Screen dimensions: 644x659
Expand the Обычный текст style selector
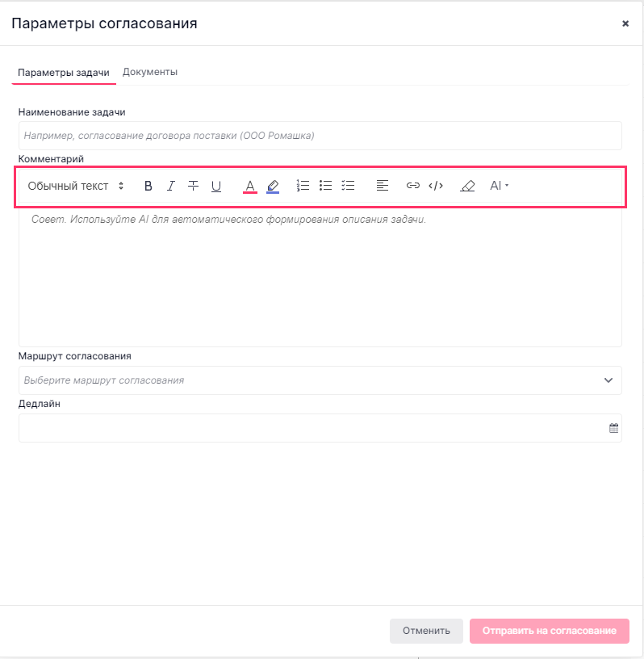tap(76, 186)
